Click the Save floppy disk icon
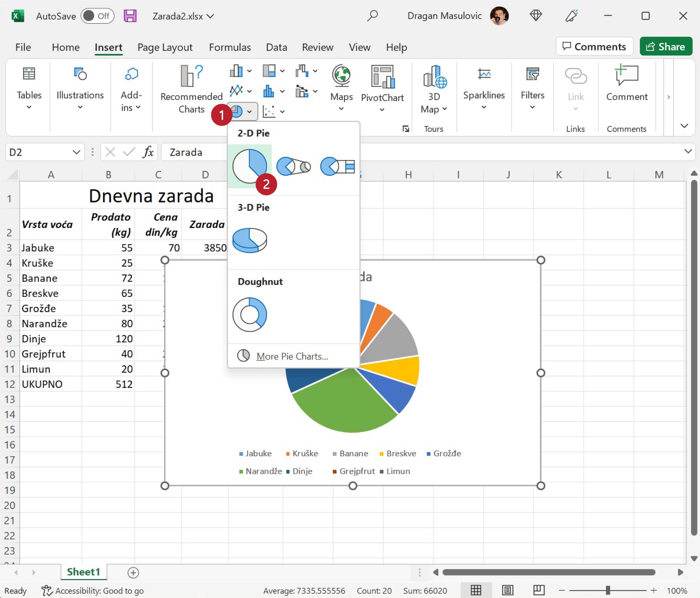The image size is (700, 598). click(130, 16)
